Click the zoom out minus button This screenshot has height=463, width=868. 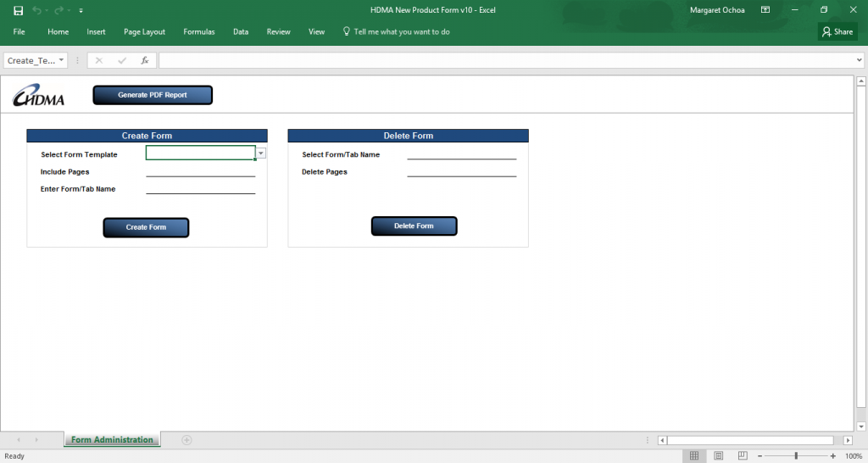click(760, 456)
